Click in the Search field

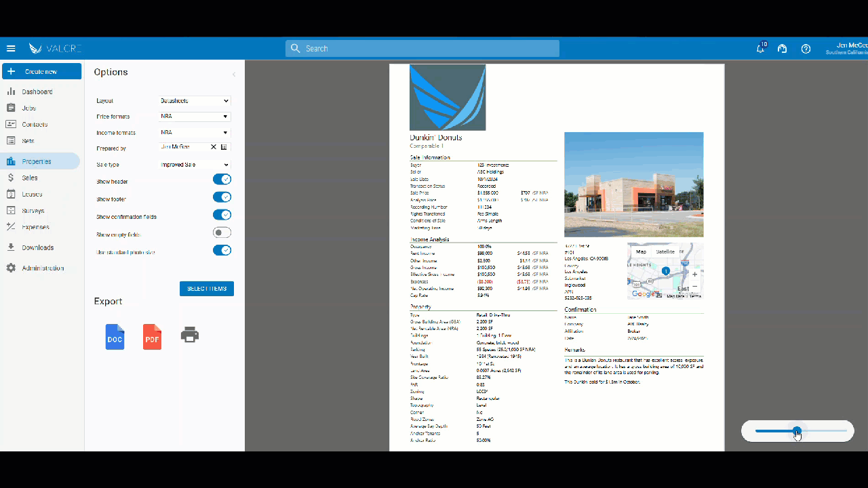(x=422, y=49)
